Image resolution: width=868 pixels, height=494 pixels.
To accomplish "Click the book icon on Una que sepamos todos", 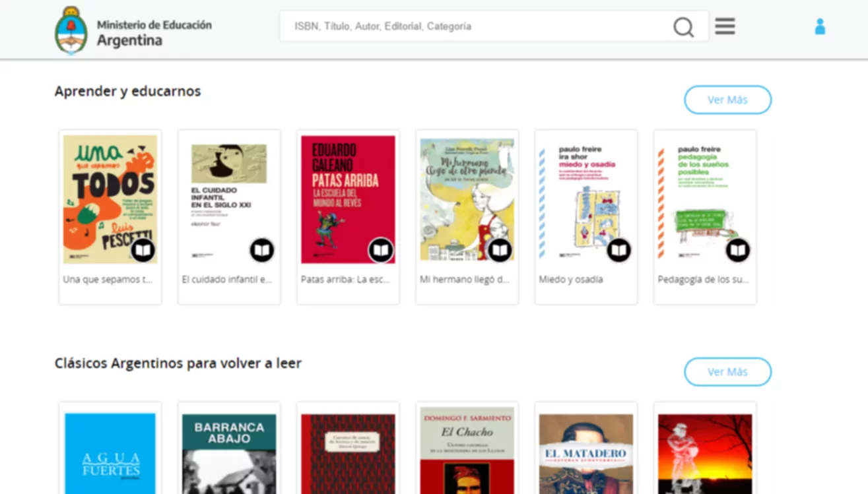I will pos(143,250).
